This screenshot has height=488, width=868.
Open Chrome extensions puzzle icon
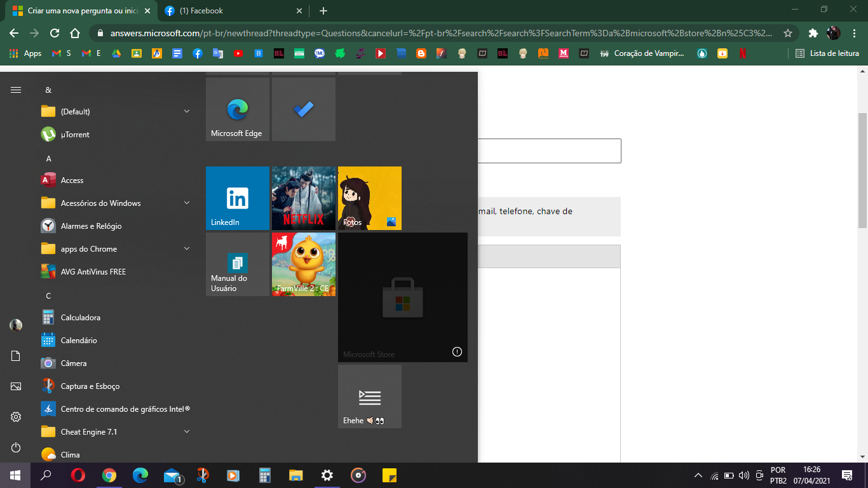tap(813, 33)
